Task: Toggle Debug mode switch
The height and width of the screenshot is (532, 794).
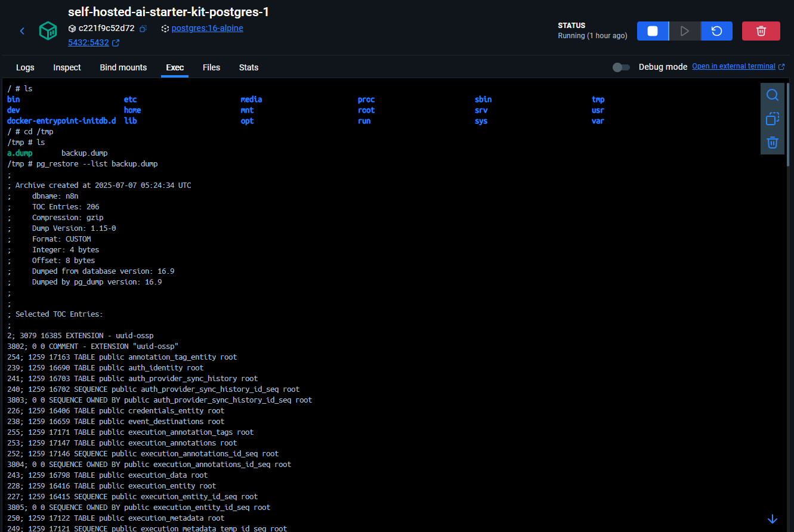Action: (x=621, y=67)
